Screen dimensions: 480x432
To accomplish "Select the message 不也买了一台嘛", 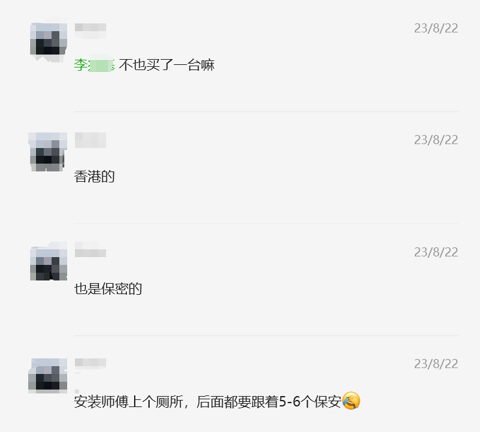I will tap(167, 65).
